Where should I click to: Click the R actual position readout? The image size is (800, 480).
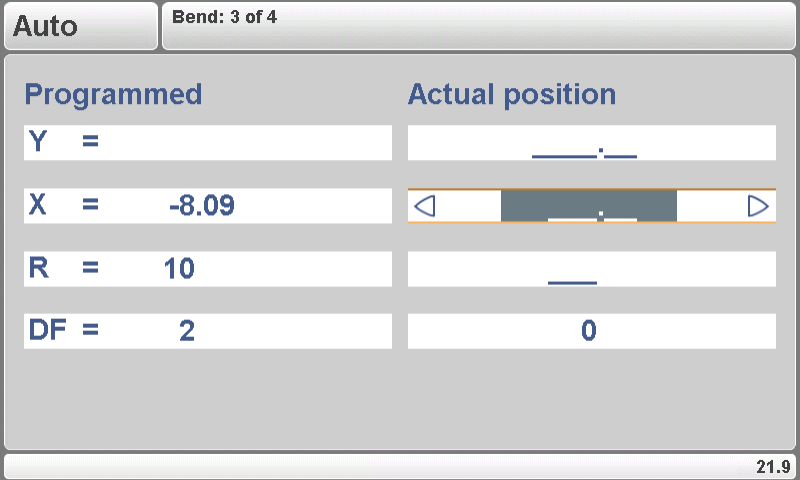[x=591, y=269]
